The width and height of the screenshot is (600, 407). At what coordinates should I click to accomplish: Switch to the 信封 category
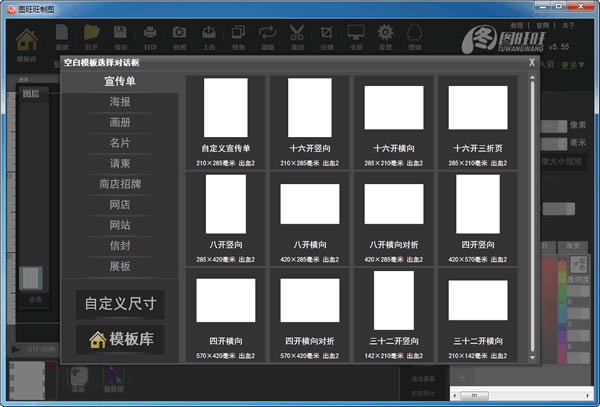[x=120, y=245]
